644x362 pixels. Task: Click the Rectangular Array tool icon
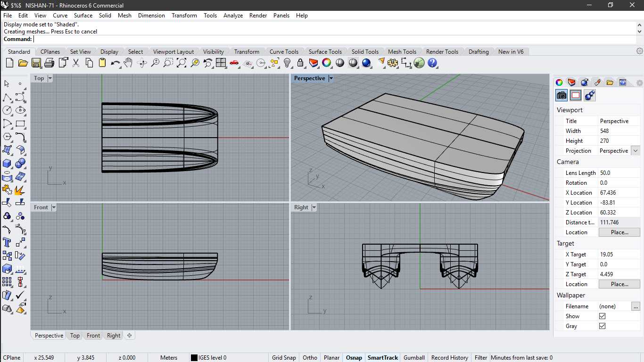point(7,282)
